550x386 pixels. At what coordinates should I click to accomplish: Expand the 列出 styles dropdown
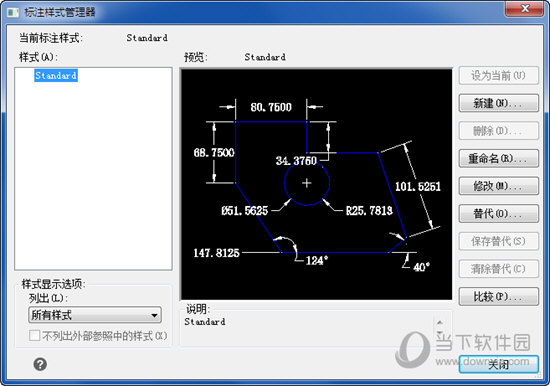pyautogui.click(x=95, y=315)
